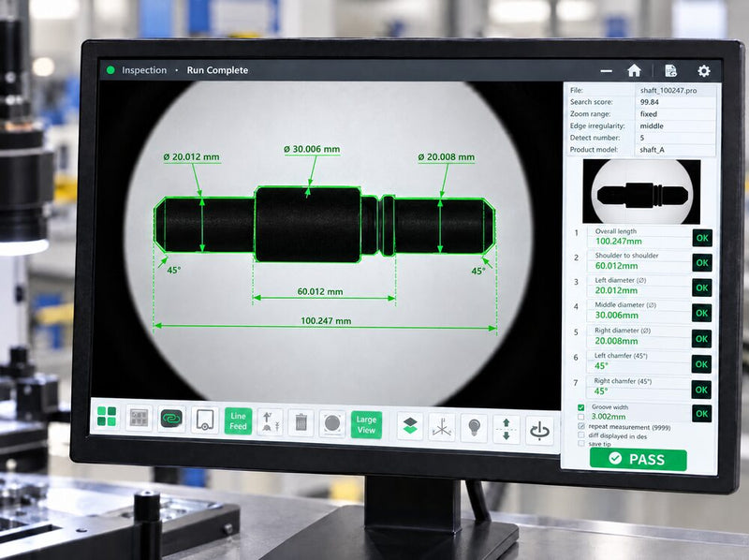Open the green four-square grid view
This screenshot has height=560, width=749.
(x=107, y=416)
